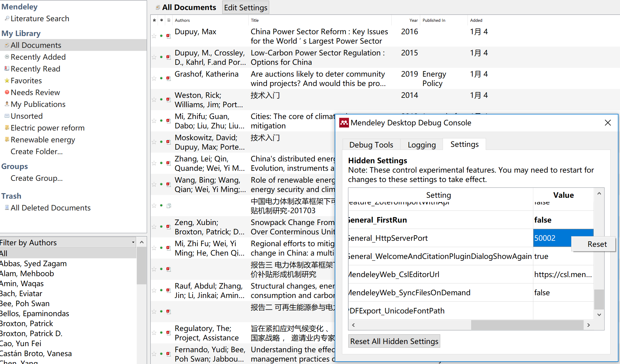620x364 pixels.
Task: Open the Filter by Authors dropdown
Action: tap(68, 243)
